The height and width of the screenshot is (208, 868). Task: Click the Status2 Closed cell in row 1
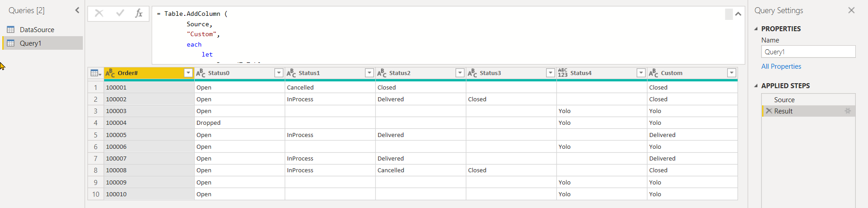(421, 88)
